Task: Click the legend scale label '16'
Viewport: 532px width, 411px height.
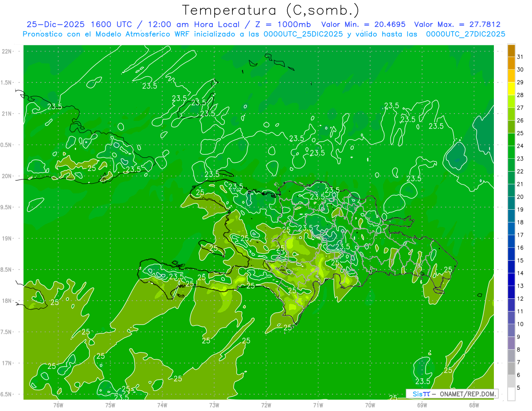Action: (x=520, y=248)
